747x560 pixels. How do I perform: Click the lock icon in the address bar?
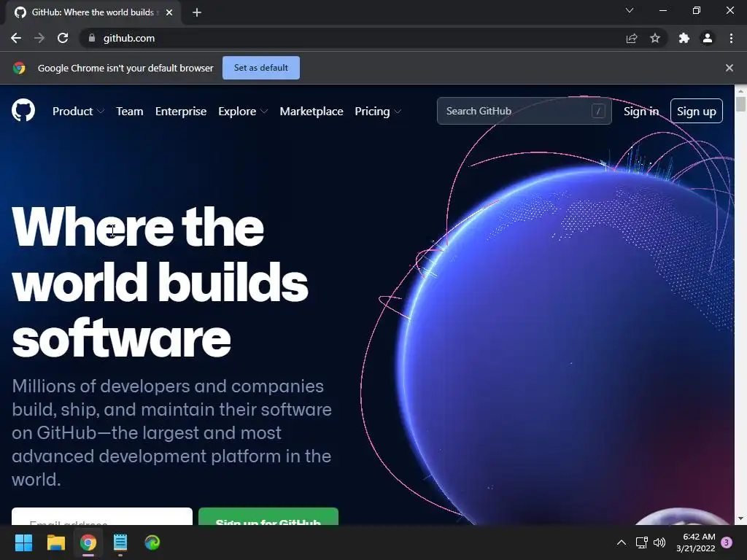point(92,38)
